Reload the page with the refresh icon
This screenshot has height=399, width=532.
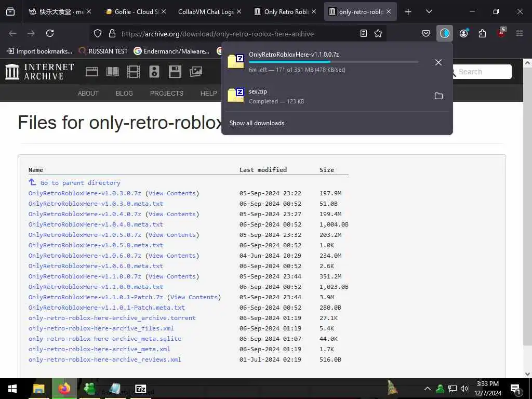click(x=50, y=33)
